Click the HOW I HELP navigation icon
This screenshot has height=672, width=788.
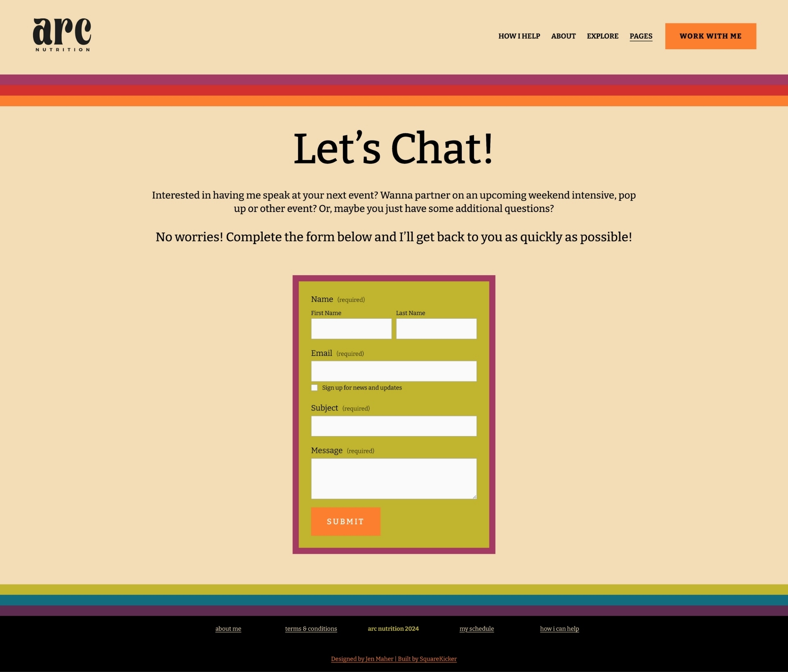coord(519,35)
